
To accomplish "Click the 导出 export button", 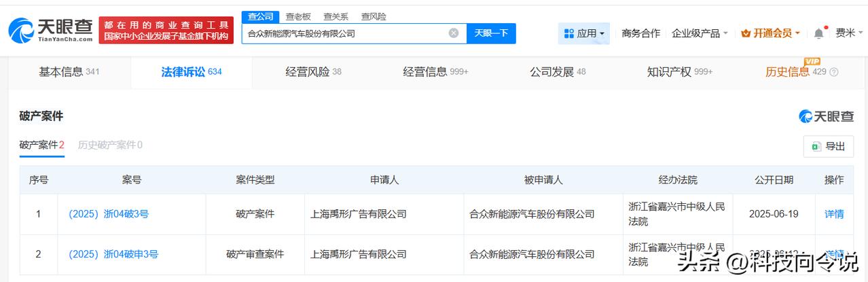I will tap(828, 146).
